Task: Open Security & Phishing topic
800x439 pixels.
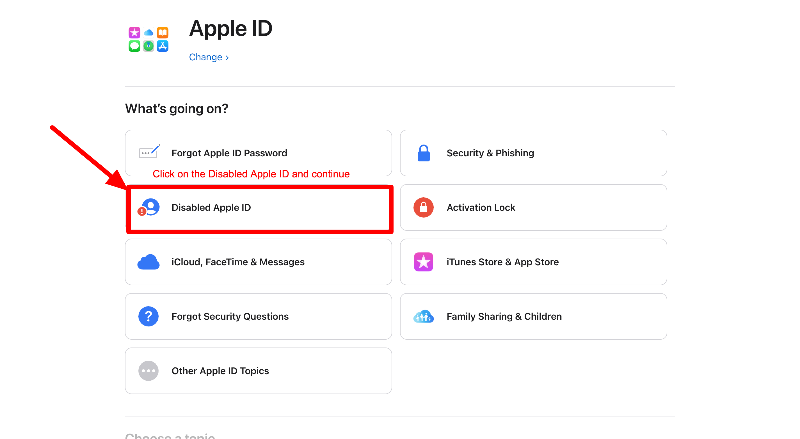Action: [x=533, y=153]
